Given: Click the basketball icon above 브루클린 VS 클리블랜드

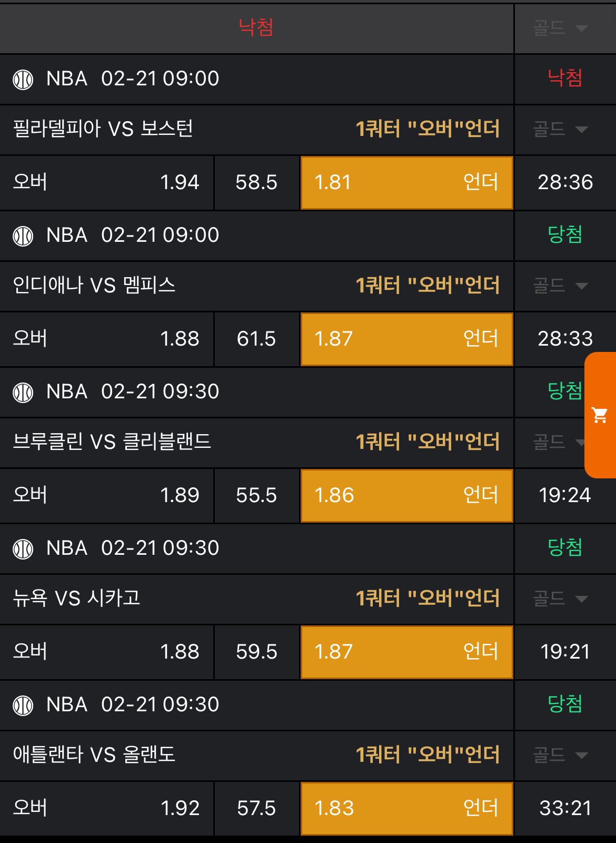Looking at the screenshot, I should [x=23, y=393].
